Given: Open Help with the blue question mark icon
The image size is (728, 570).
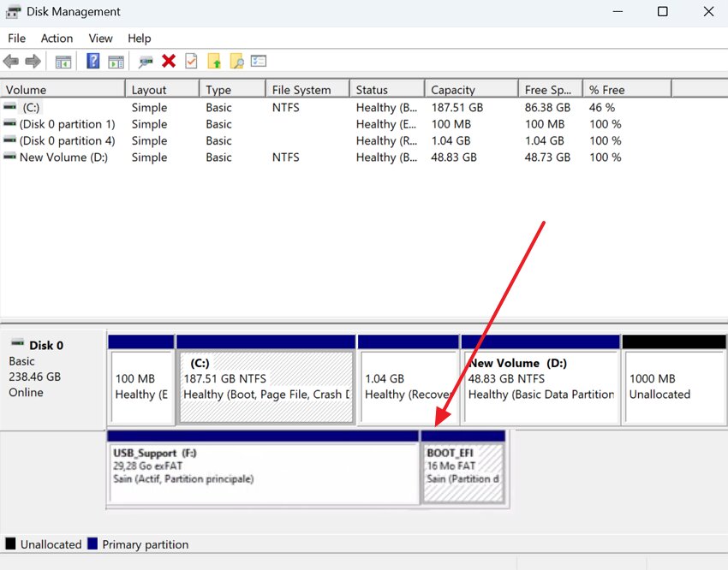Looking at the screenshot, I should pos(92,61).
